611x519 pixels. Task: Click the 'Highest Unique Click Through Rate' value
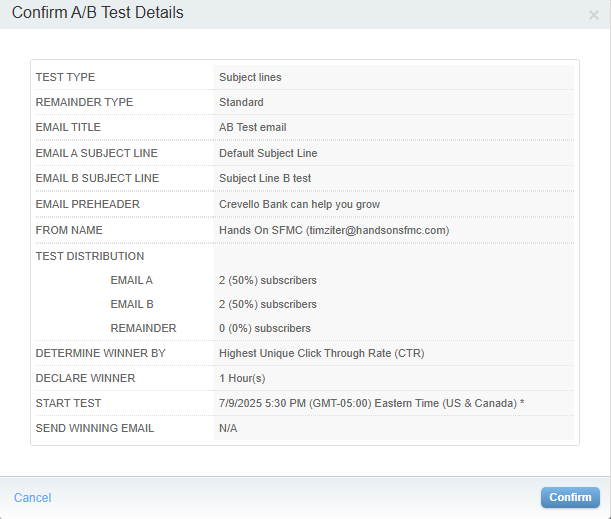[x=320, y=353]
